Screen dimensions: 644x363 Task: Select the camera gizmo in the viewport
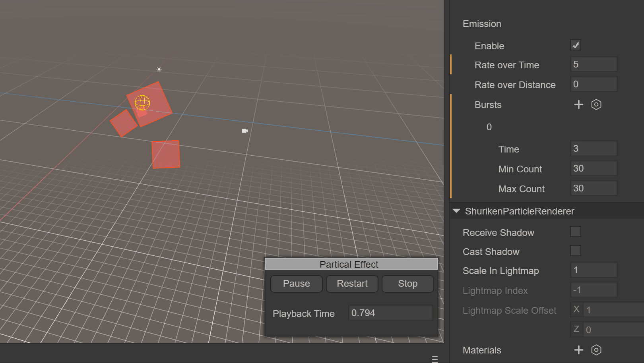click(244, 131)
